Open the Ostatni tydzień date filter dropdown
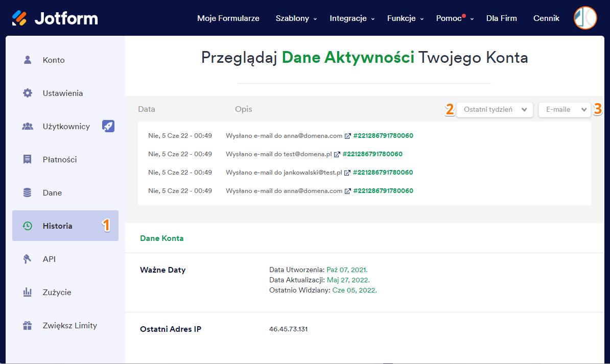The height and width of the screenshot is (364, 610). [x=494, y=109]
